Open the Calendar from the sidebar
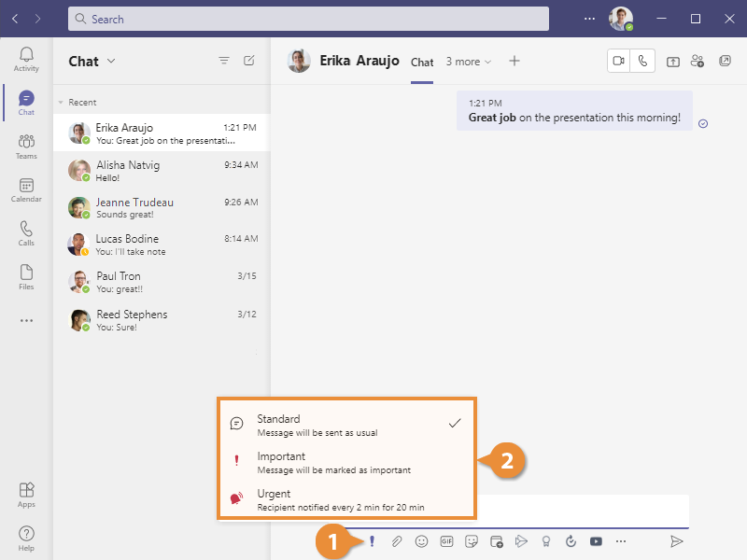 coord(26,189)
